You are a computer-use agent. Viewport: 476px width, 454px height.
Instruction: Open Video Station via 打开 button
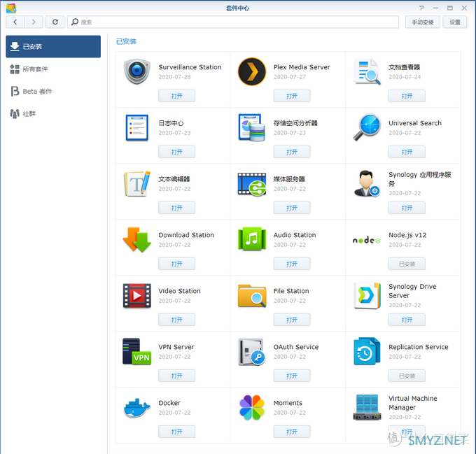(x=176, y=320)
